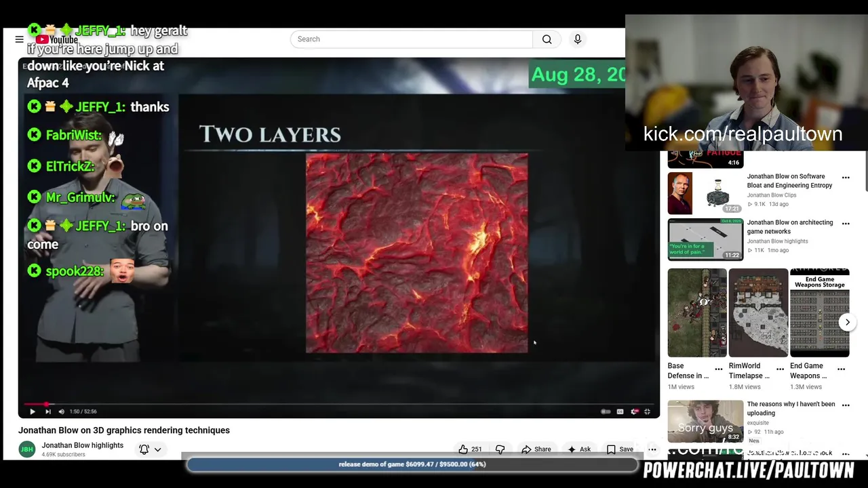
Task: Click the streamer webcam overlay
Action: (x=746, y=82)
